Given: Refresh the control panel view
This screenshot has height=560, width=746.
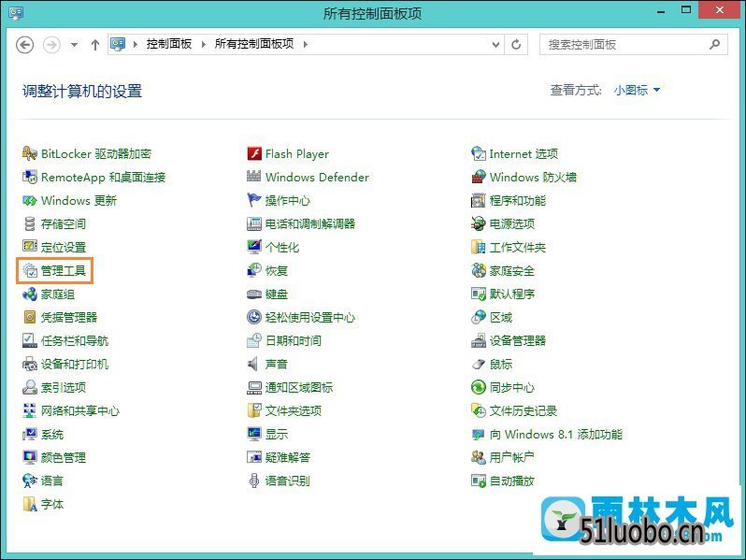Looking at the screenshot, I should point(516,44).
